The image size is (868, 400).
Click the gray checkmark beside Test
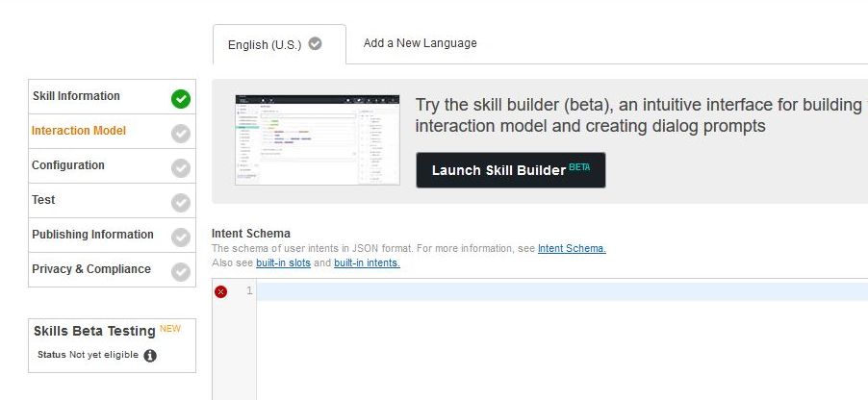coord(180,202)
